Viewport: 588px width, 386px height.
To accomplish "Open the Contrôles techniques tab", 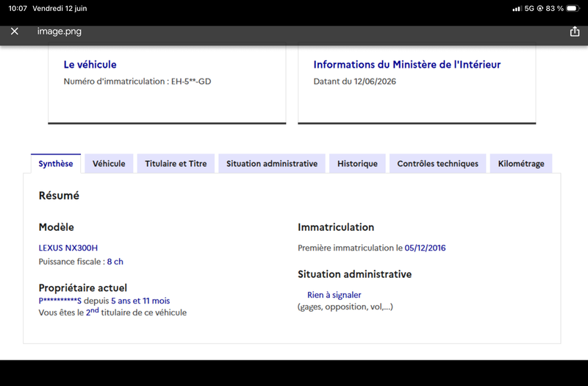I will tap(437, 163).
